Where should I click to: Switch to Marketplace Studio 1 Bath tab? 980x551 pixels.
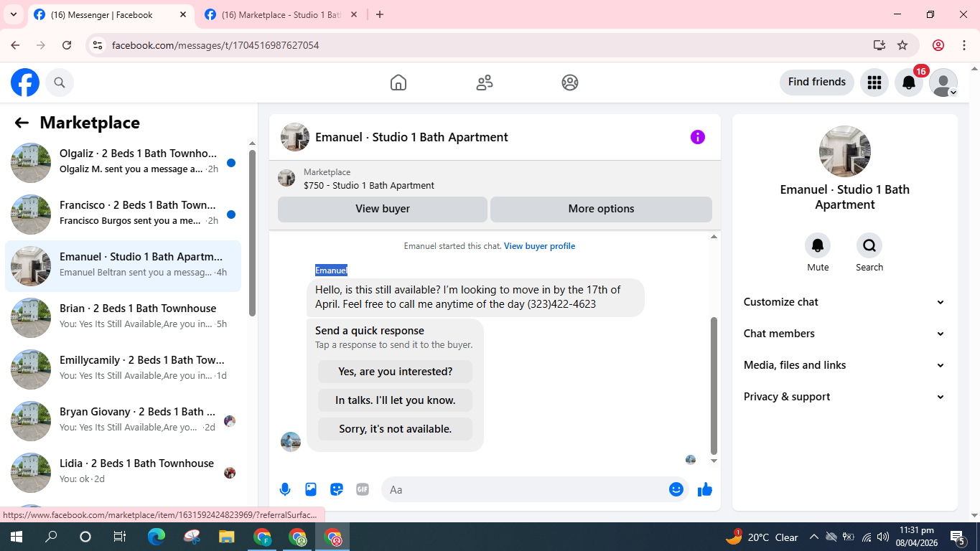click(281, 15)
